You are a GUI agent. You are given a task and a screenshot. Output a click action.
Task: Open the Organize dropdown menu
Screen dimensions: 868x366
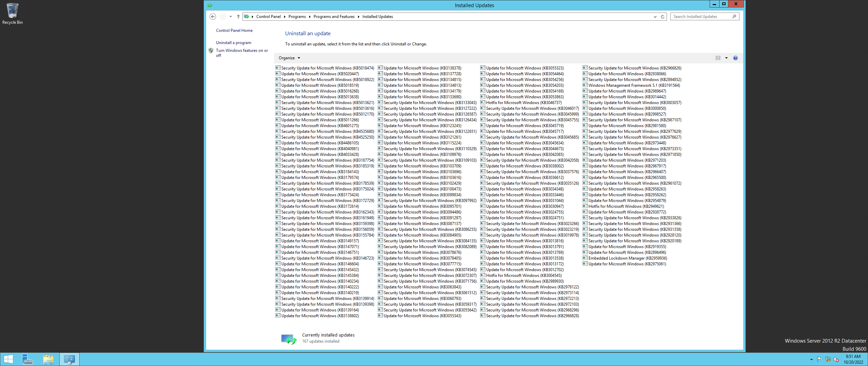pyautogui.click(x=289, y=58)
